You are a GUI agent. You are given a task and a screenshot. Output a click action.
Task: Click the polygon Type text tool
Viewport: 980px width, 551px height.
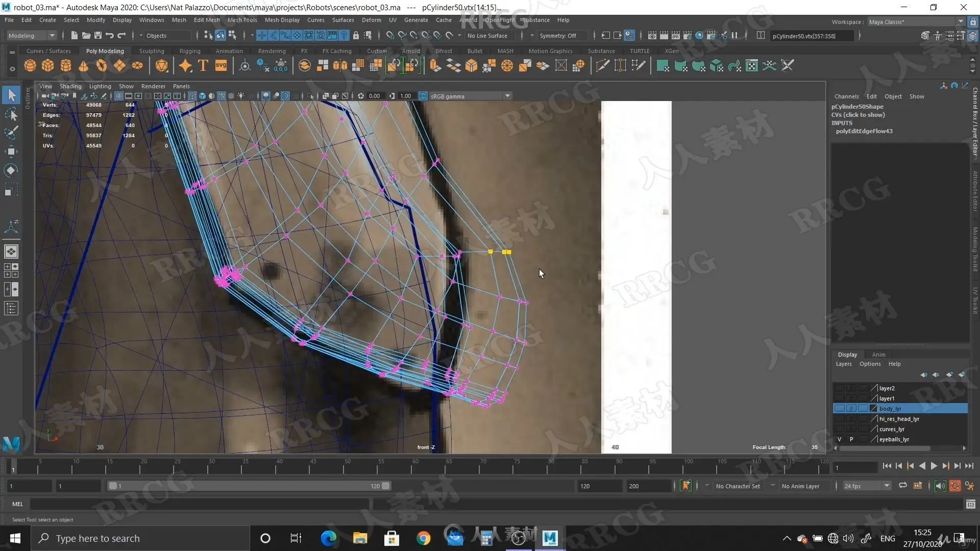tap(203, 66)
